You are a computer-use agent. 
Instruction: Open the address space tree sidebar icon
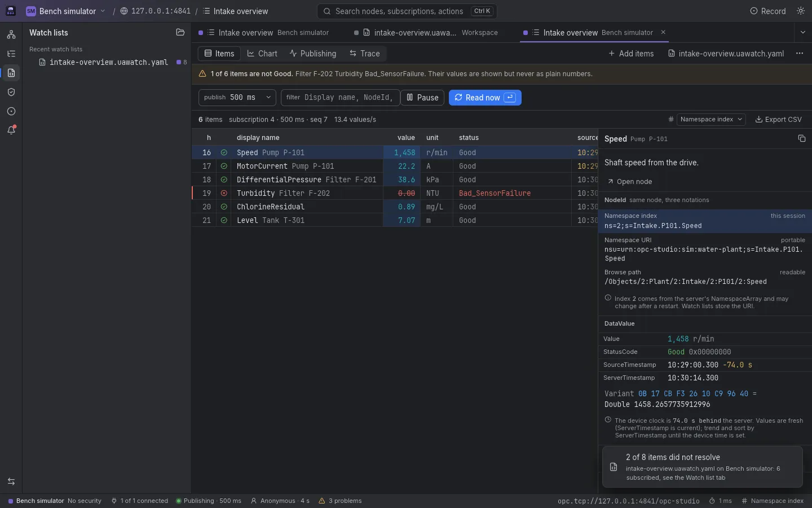point(11,34)
